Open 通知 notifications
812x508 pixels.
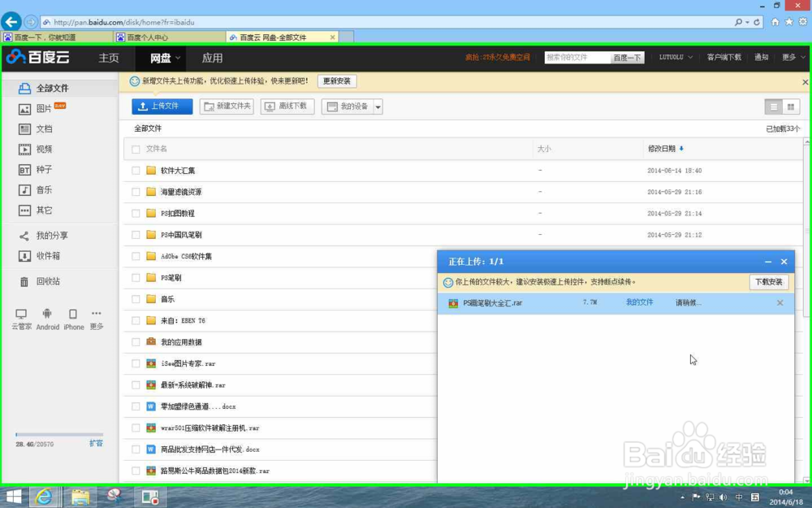[762, 57]
